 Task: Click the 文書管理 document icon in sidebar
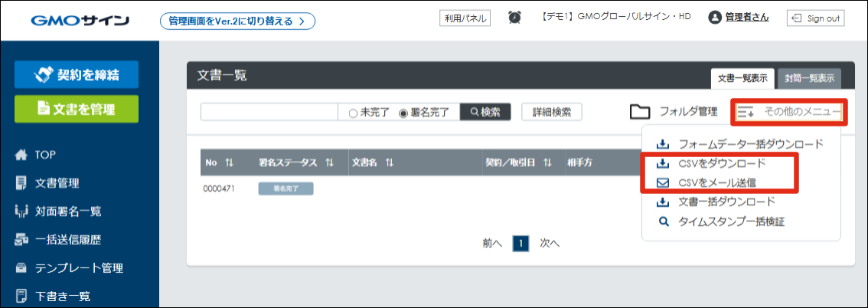click(x=21, y=182)
